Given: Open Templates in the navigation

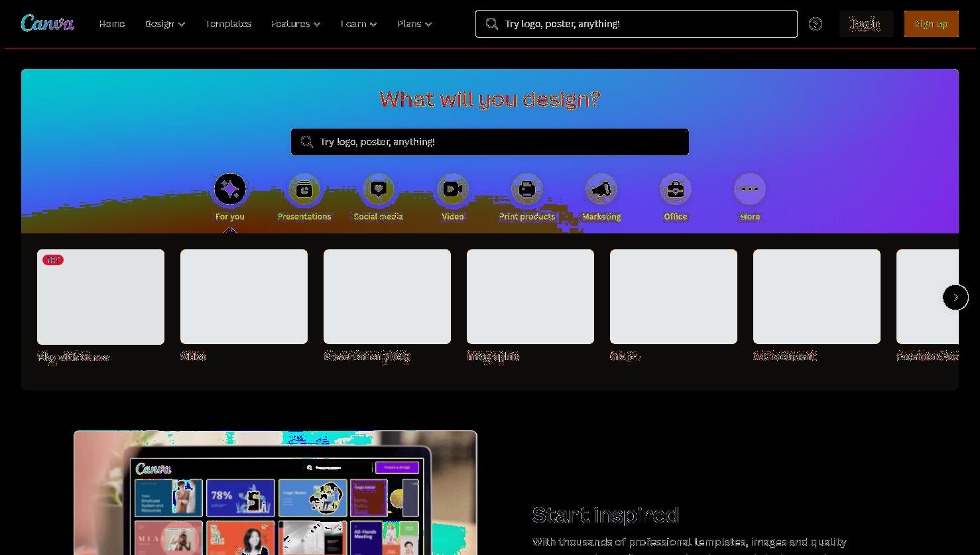Looking at the screenshot, I should (228, 24).
